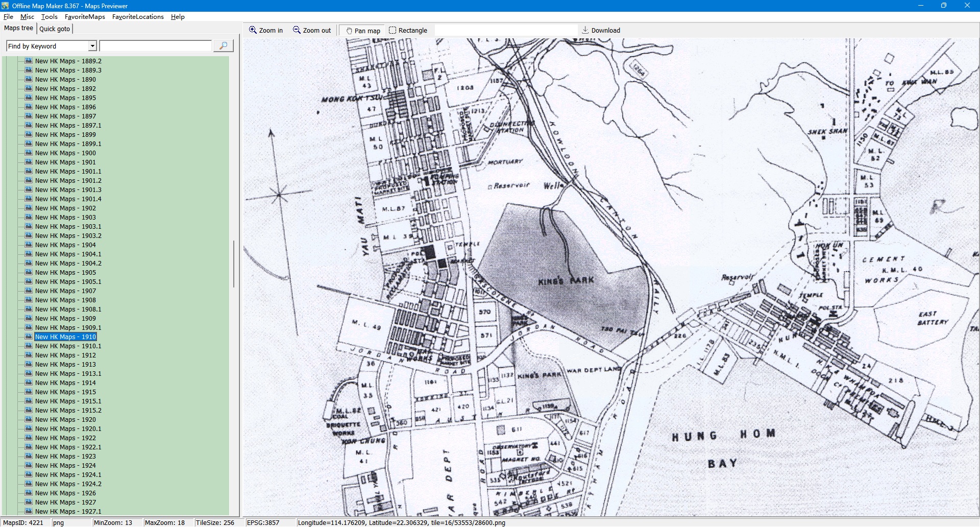Click the Download arrow icon
The height and width of the screenshot is (527, 980).
pos(585,30)
